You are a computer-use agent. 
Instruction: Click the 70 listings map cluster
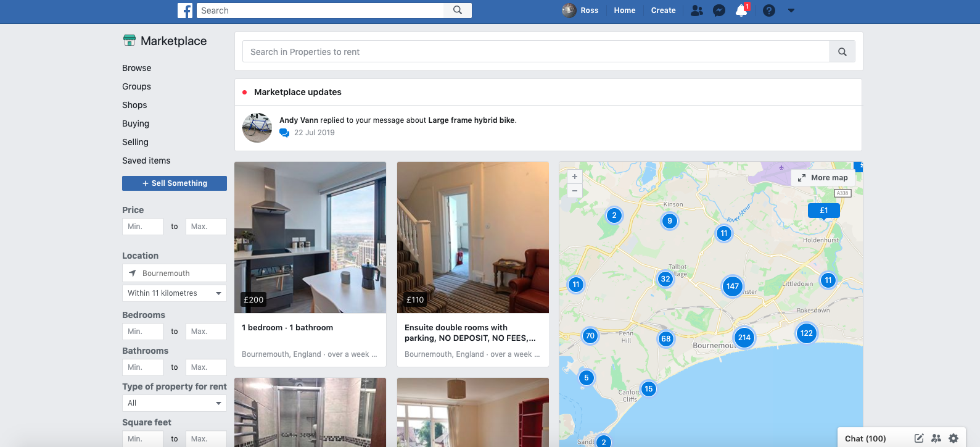[590, 336]
